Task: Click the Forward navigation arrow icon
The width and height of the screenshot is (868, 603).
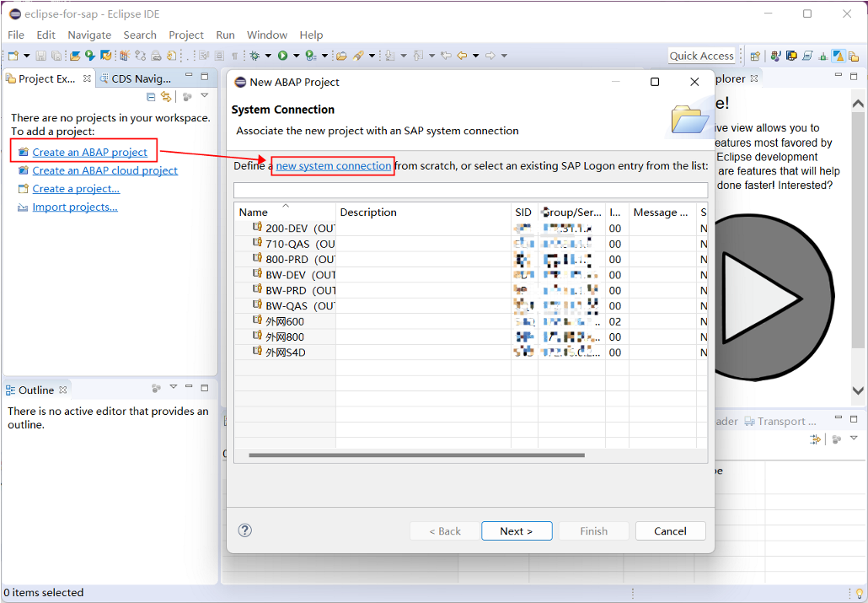Action: (x=490, y=56)
